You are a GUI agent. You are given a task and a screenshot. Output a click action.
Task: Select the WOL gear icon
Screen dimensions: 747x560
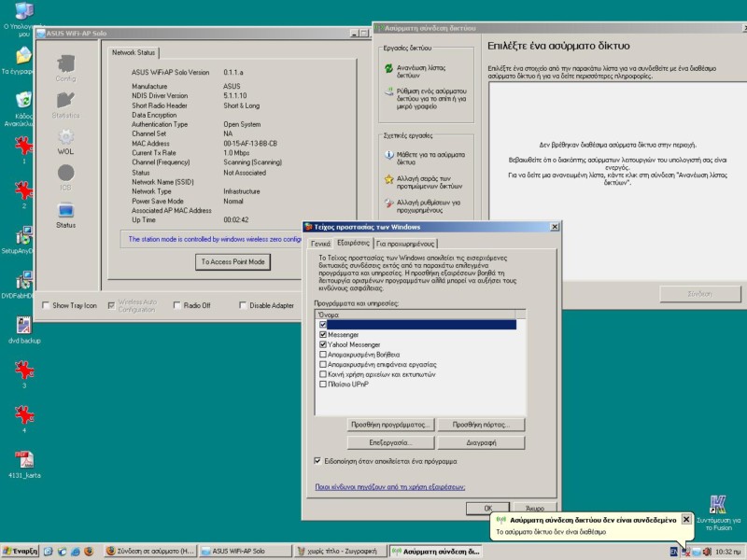(65, 137)
